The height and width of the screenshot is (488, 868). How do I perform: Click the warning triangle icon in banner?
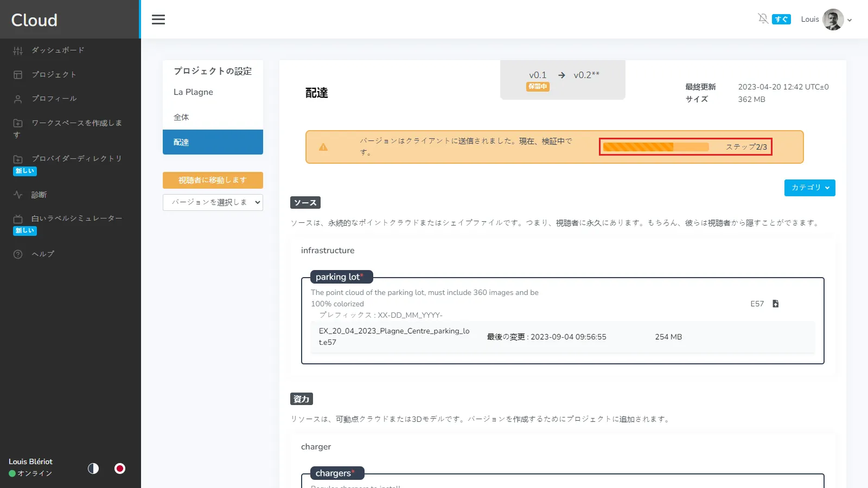tap(323, 147)
